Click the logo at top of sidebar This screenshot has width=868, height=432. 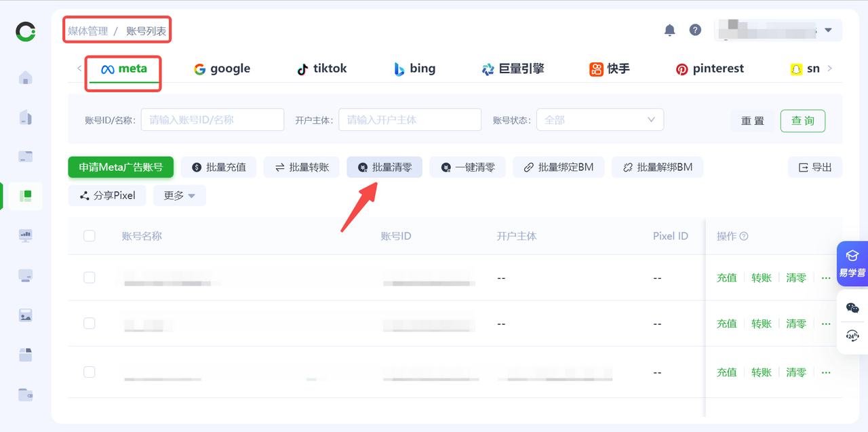point(26,31)
